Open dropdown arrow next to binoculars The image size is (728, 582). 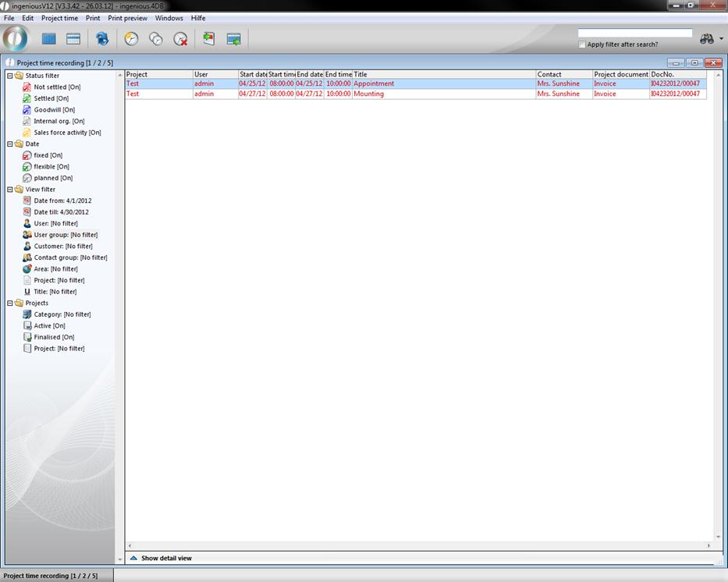(721, 39)
